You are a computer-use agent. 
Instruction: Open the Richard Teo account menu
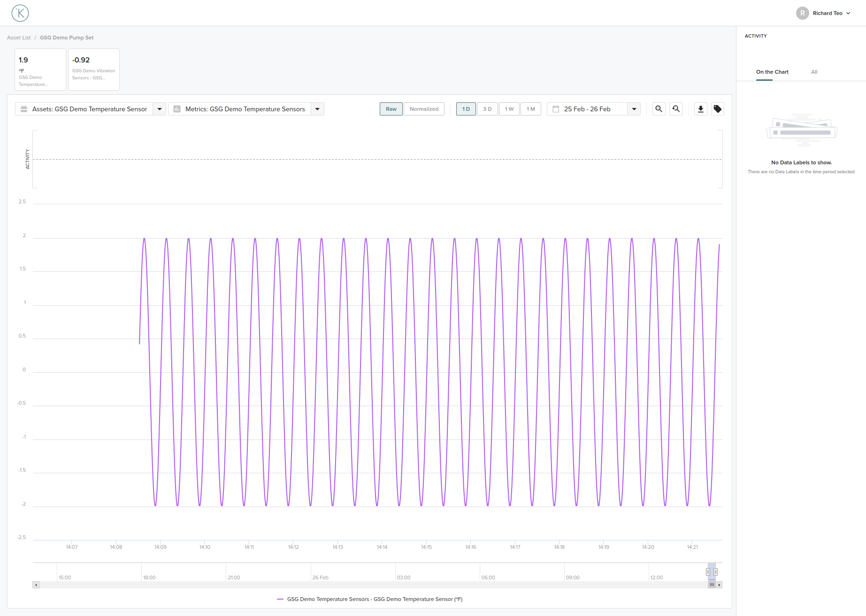(829, 13)
